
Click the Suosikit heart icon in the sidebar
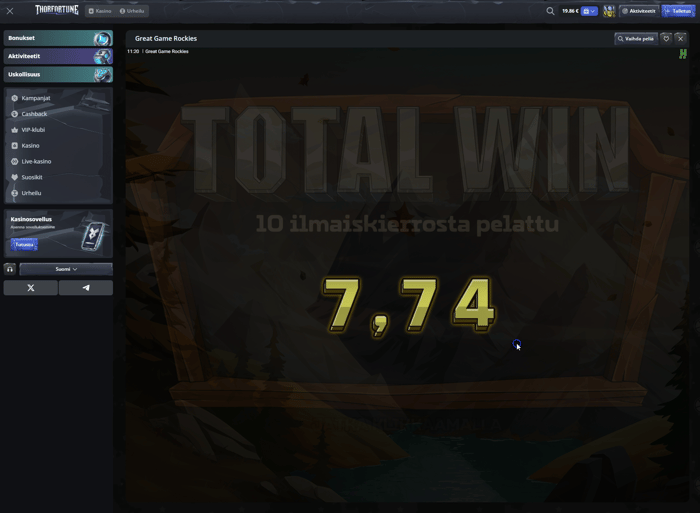point(14,177)
